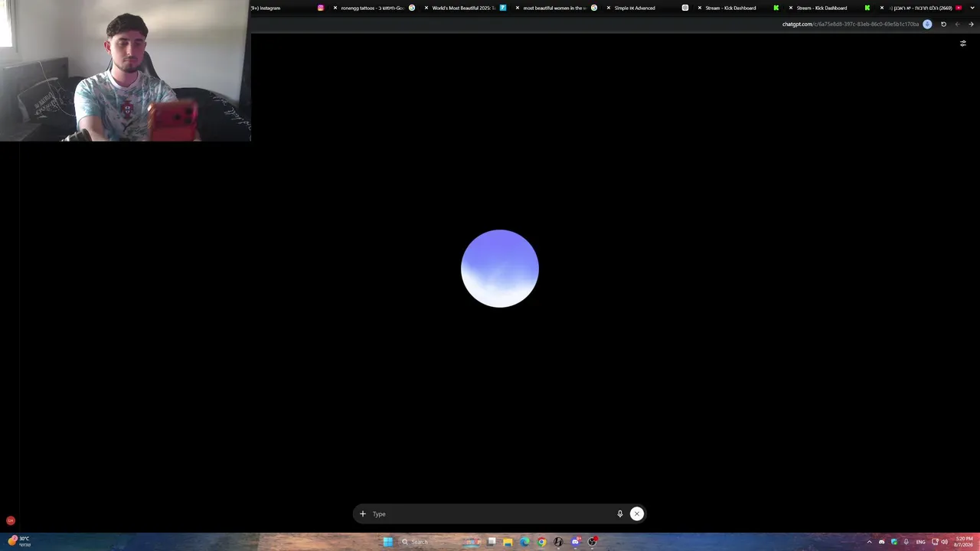The height and width of the screenshot is (551, 980).
Task: Expand hidden system tray icons
Action: [870, 542]
